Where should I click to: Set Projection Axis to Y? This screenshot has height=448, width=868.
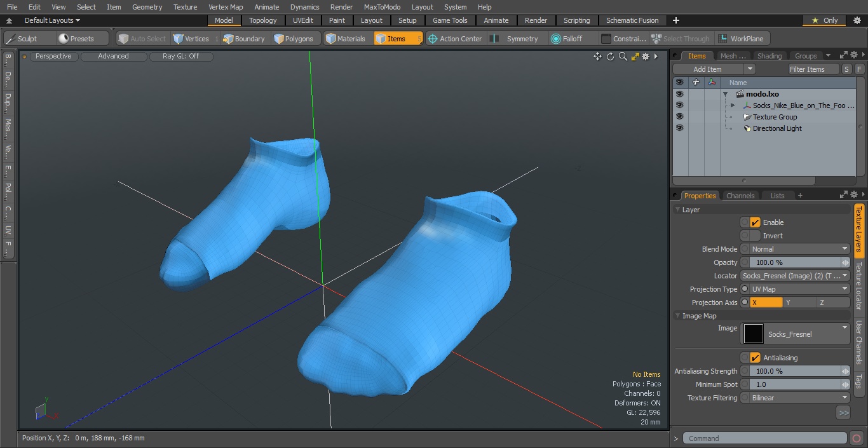tap(799, 302)
